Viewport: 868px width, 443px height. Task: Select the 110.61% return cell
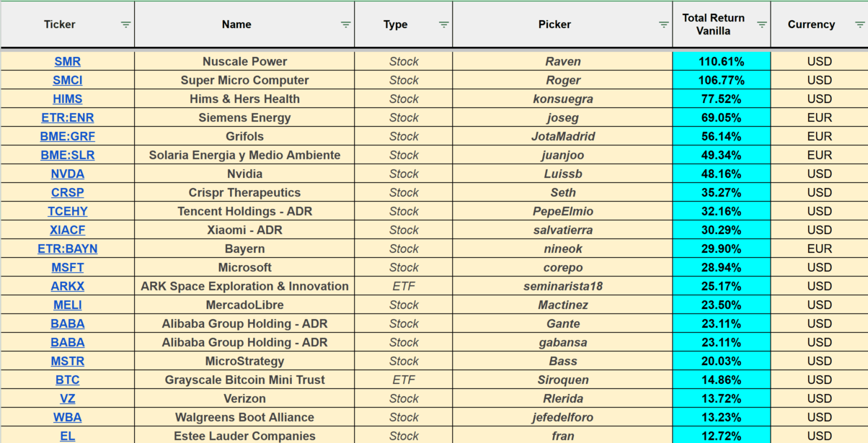(x=721, y=62)
